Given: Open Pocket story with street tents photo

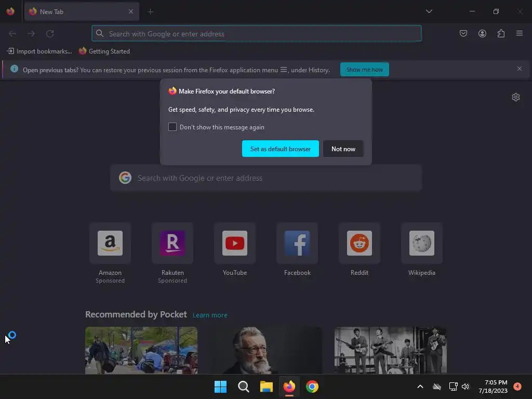Looking at the screenshot, I should (141, 350).
